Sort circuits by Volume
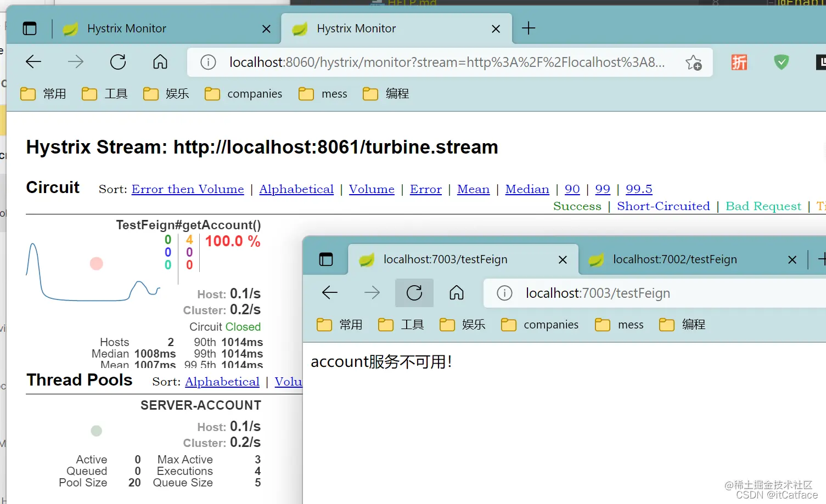Viewport: 826px width, 504px height. (x=372, y=189)
